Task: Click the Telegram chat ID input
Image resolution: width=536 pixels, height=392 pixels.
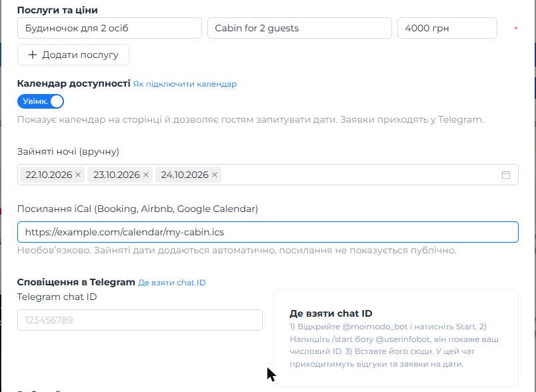Action: click(140, 320)
